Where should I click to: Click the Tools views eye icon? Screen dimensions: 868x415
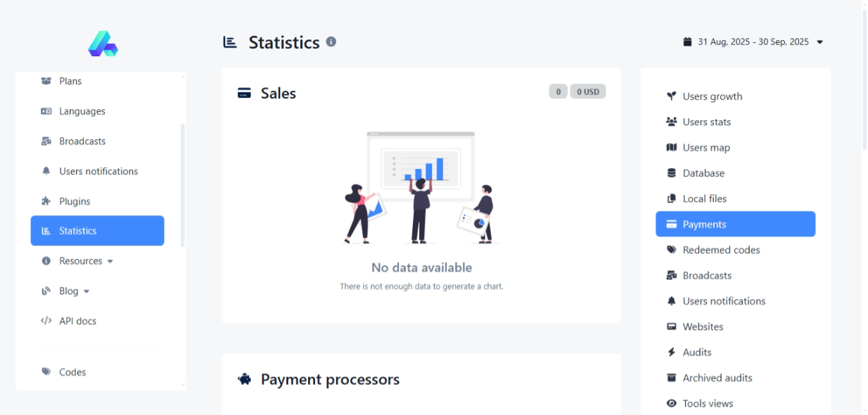tap(671, 404)
